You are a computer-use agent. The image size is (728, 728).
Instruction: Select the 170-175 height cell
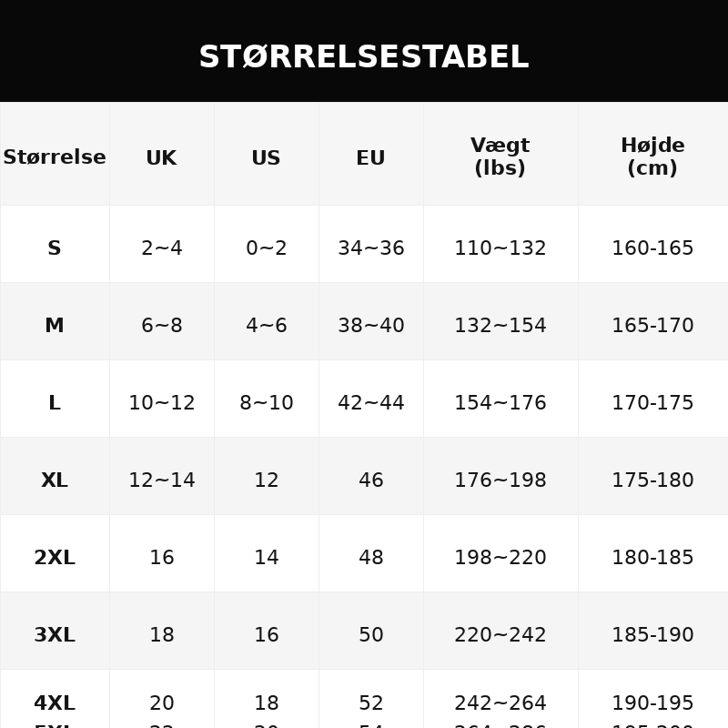pos(652,402)
